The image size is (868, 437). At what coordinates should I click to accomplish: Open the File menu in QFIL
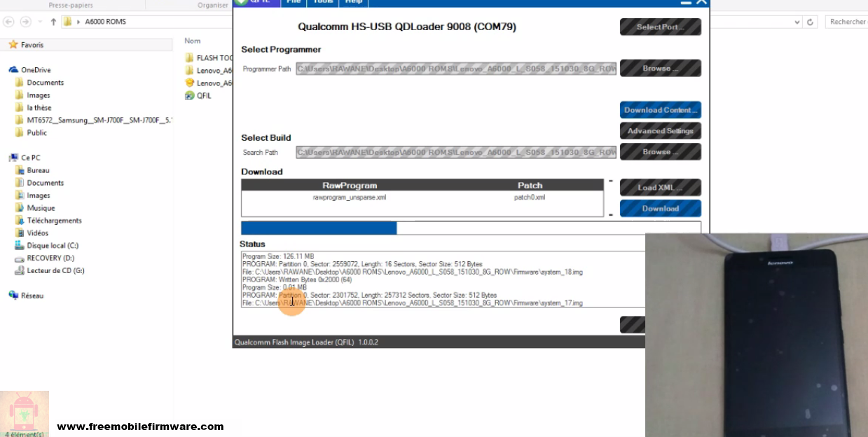click(294, 1)
